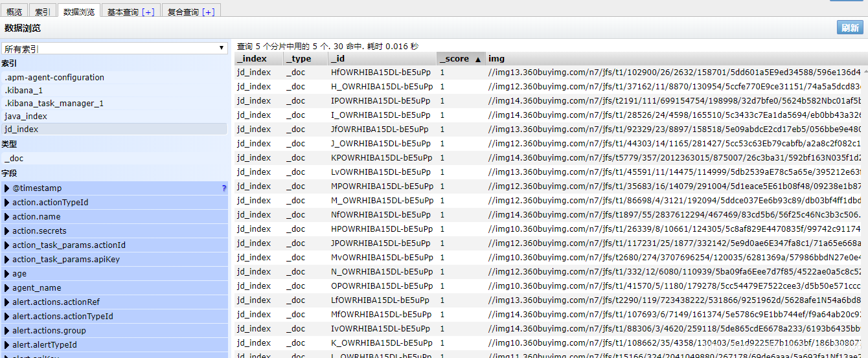Image resolution: width=868 pixels, height=358 pixels.
Task: Select the .kibana_1 index
Action: 114,90
